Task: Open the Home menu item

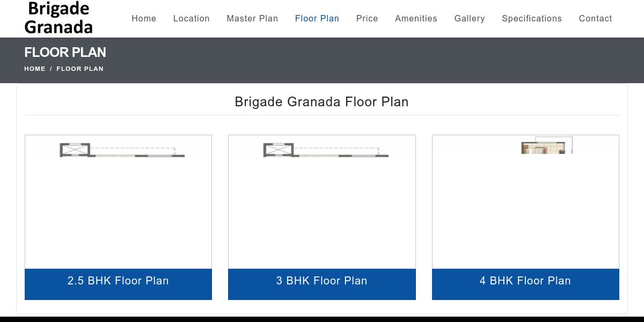Action: click(x=144, y=18)
